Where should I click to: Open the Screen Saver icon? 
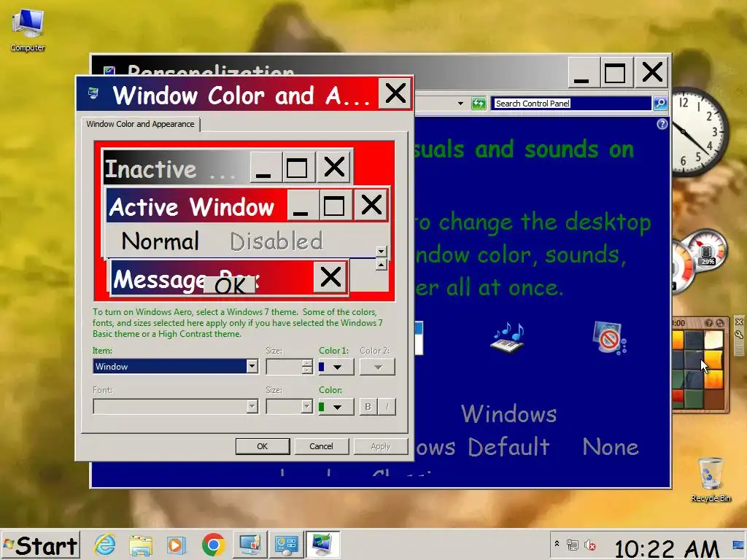[x=609, y=338]
